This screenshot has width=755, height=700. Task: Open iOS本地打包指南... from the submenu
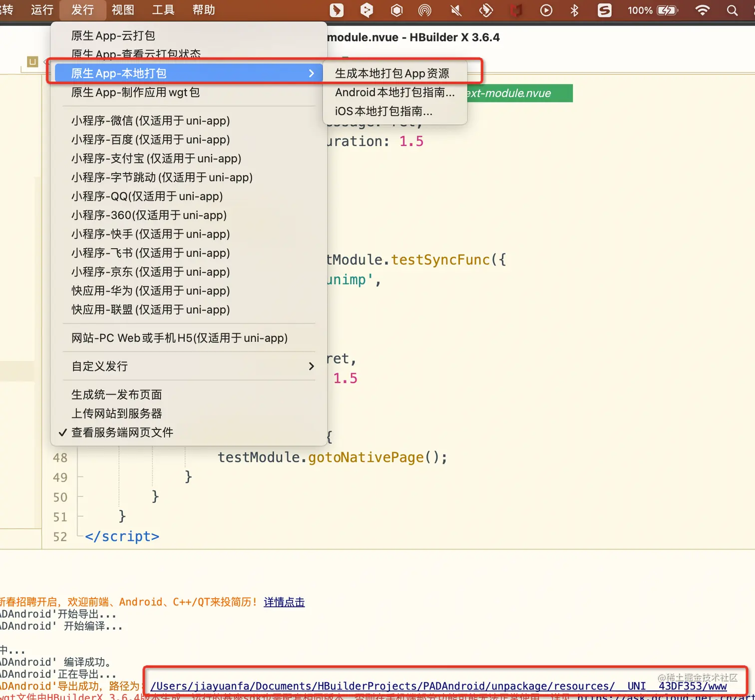click(394, 111)
